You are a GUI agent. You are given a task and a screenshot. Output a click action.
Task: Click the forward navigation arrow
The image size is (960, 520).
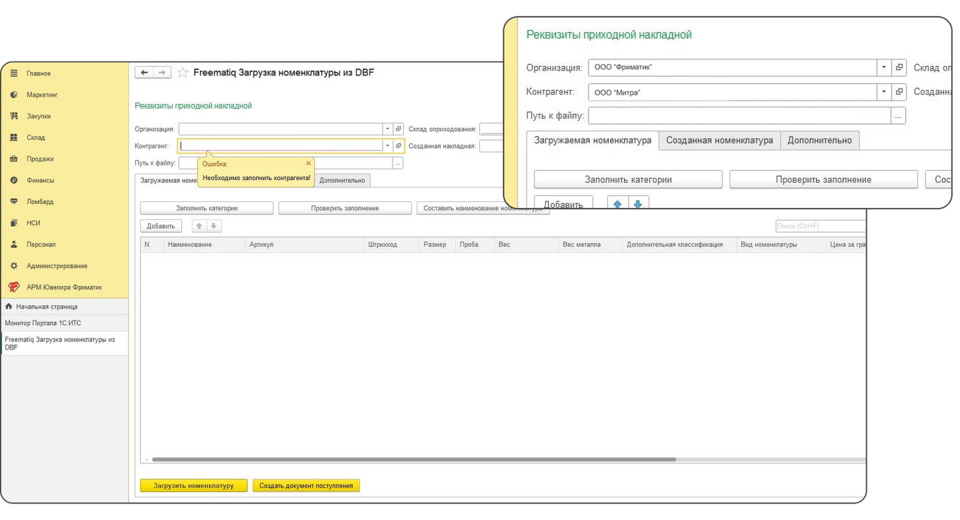[x=163, y=73]
